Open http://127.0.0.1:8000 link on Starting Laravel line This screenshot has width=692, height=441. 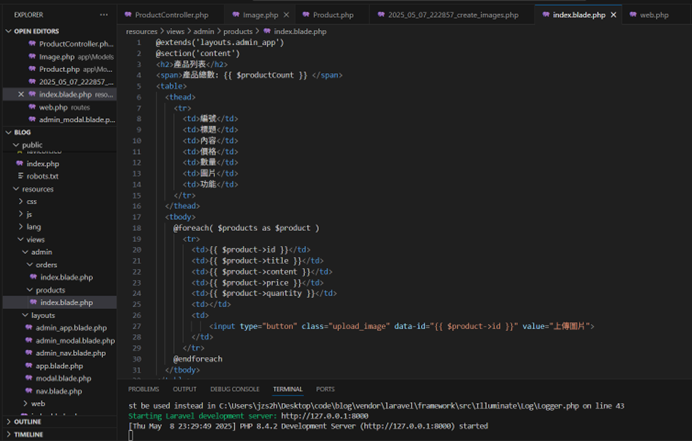click(x=324, y=416)
